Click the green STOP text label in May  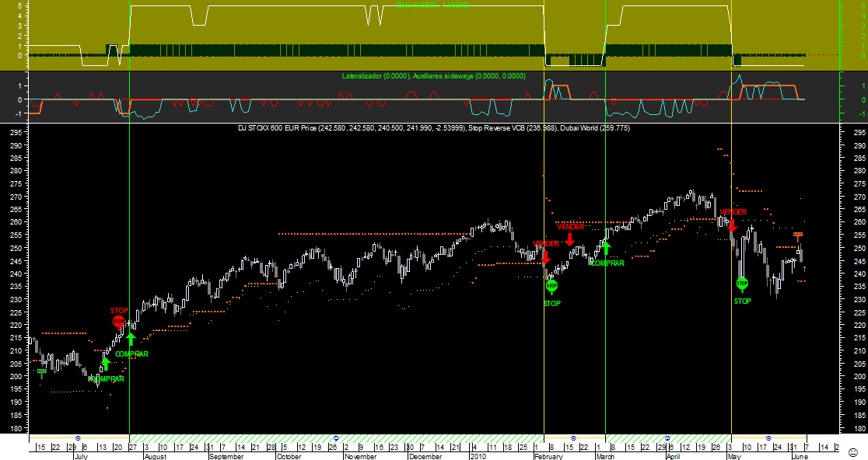[x=742, y=301]
